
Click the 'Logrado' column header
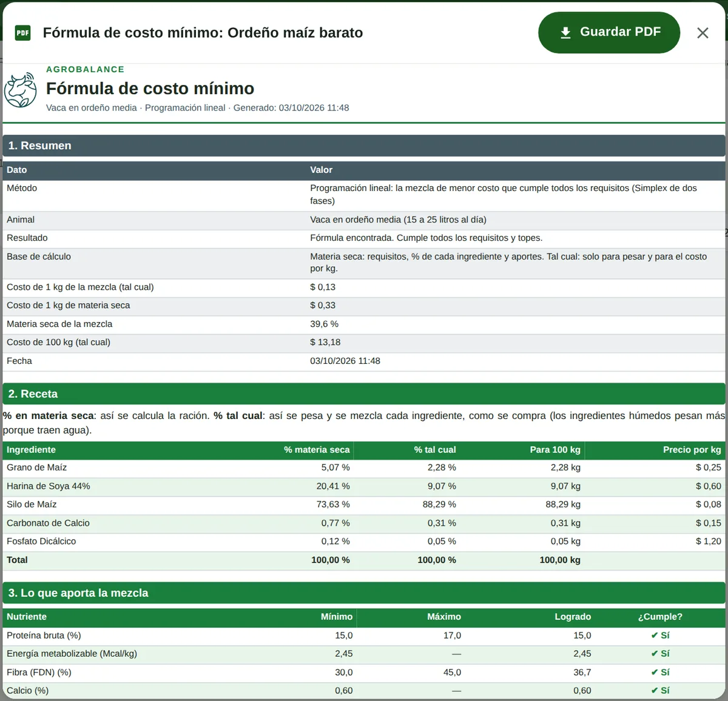(573, 617)
